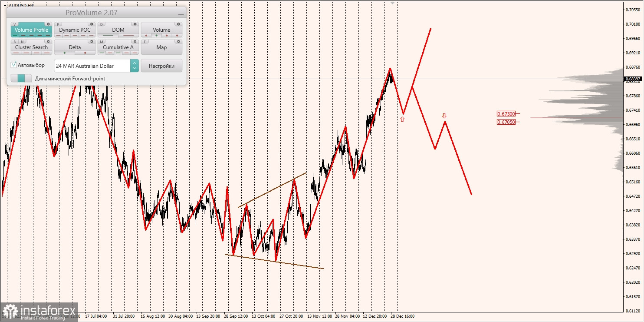
Task: Click the red up arrow chart object
Action: (x=402, y=119)
